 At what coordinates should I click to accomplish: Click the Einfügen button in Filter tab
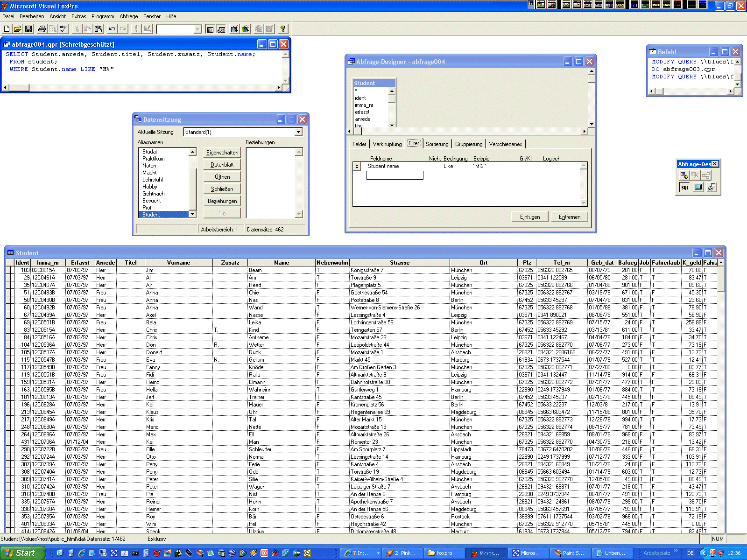pyautogui.click(x=530, y=217)
